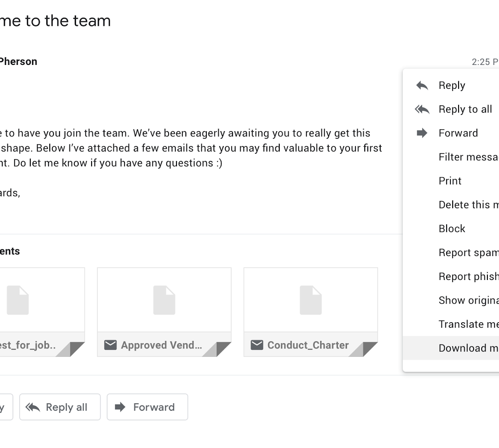Viewport: 499px width, 448px height.
Task: Pick Report spam from the context menu
Action: click(x=468, y=252)
